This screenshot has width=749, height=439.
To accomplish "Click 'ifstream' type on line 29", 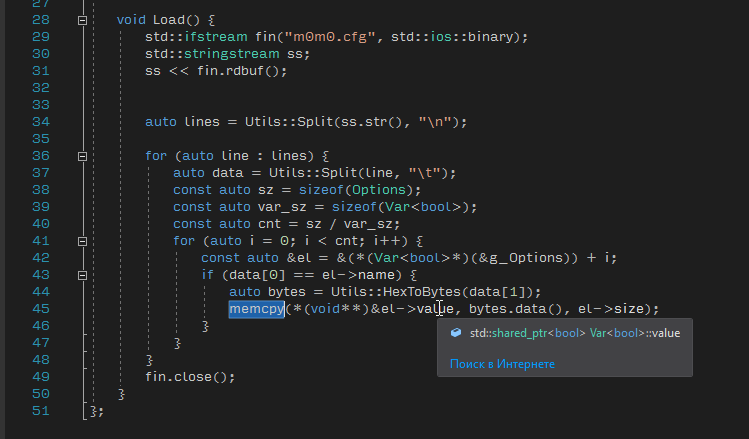I will [x=215, y=37].
